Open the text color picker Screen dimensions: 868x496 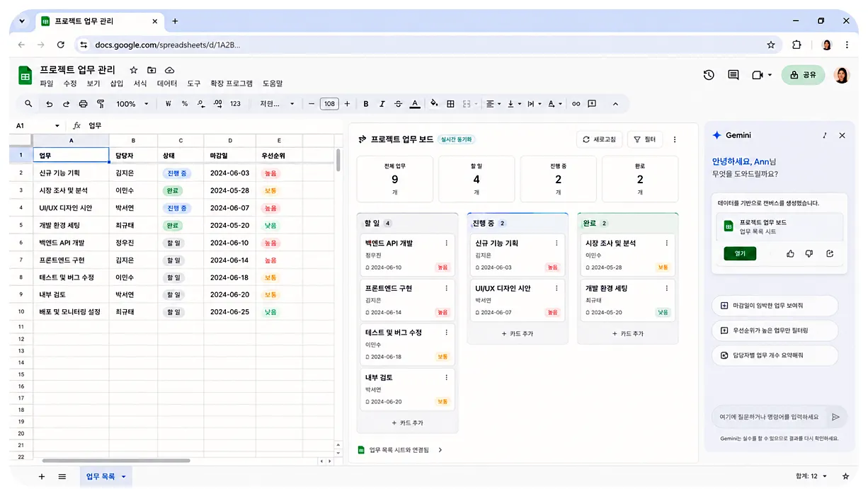coord(415,104)
